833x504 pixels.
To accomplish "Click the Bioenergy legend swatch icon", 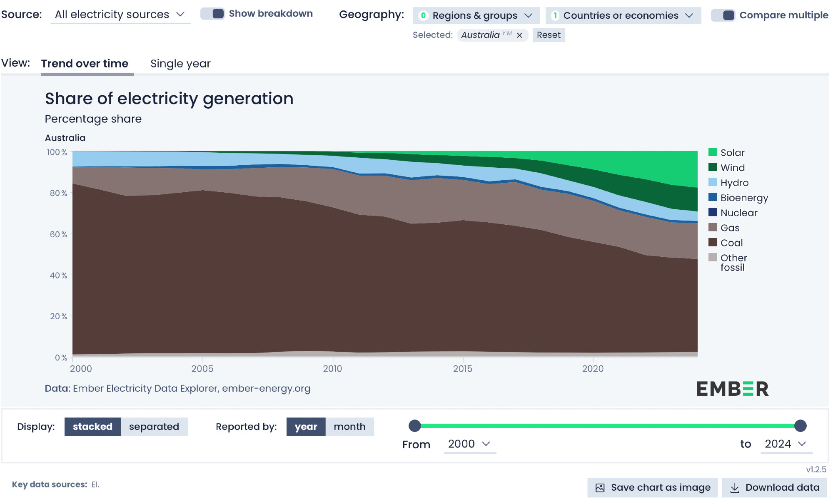I will [713, 197].
